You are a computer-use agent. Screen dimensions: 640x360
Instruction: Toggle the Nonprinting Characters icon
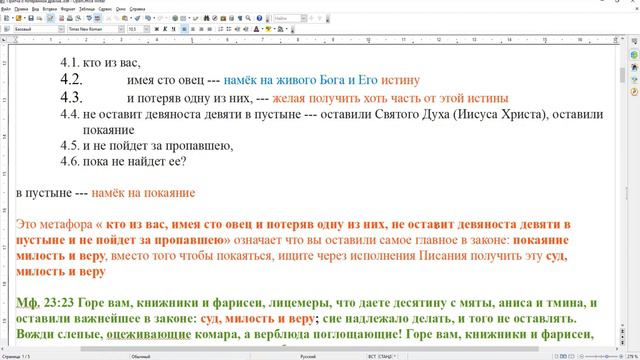click(240, 18)
